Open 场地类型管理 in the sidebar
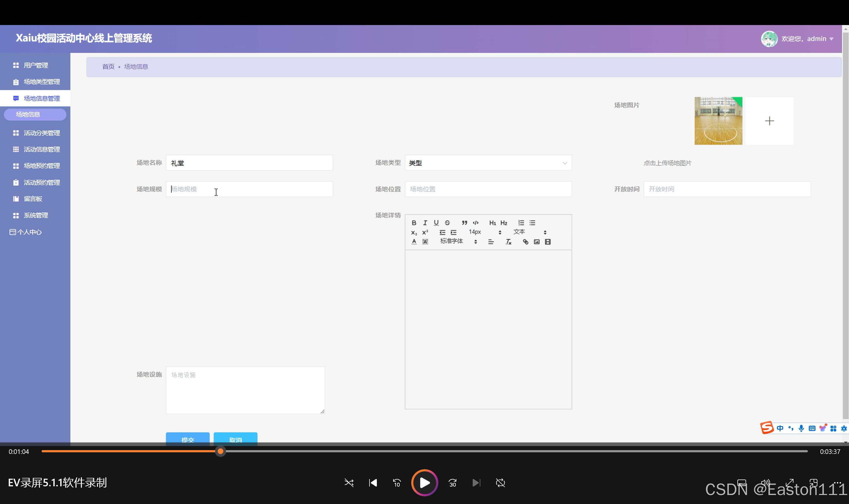Viewport: 849px width, 504px height. [x=35, y=82]
